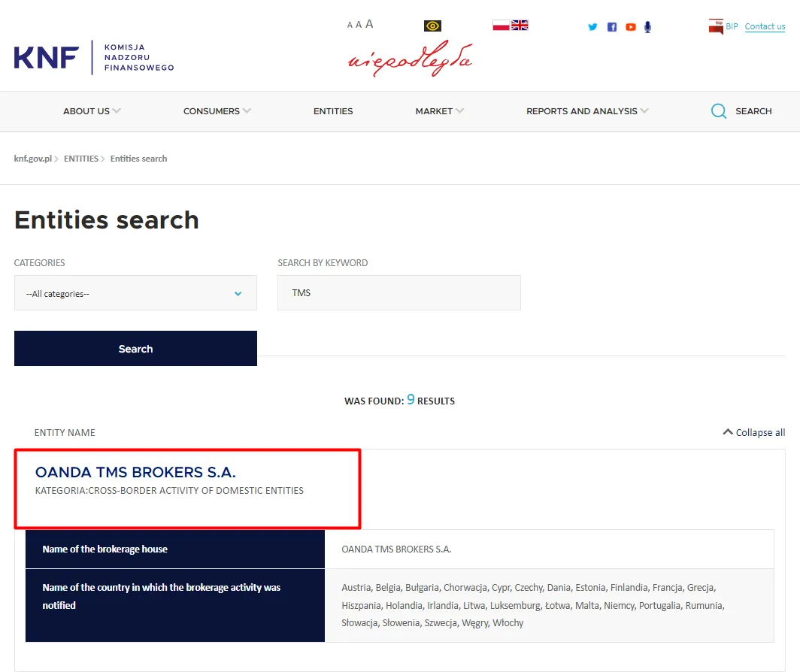Image resolution: width=800 pixels, height=672 pixels.
Task: Select the largest font size A
Action: point(369,24)
